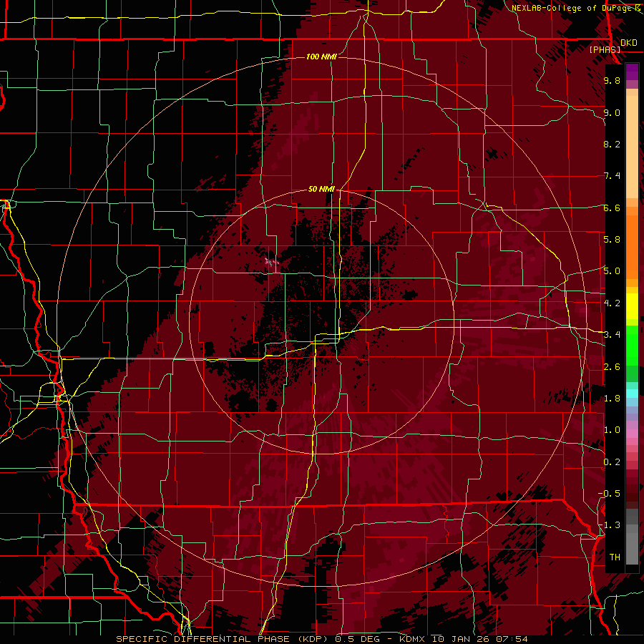Click the 8.2 value on the color scale
Image resolution: width=644 pixels, height=644 pixels.
click(x=612, y=144)
